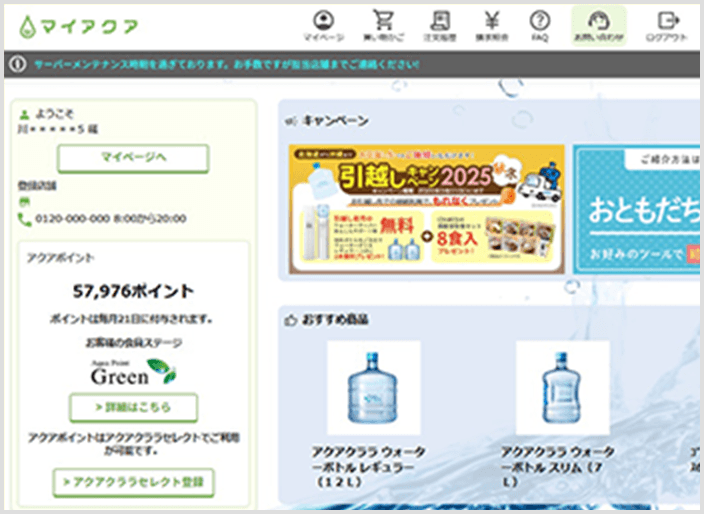This screenshot has height=514, width=704.
Task: Click the green phone icon
Action: (24, 219)
